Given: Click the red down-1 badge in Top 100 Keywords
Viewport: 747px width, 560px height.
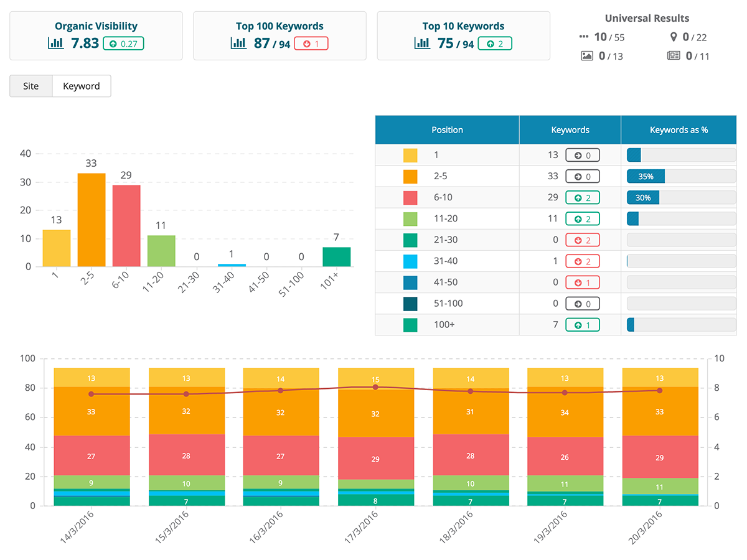Looking at the screenshot, I should tap(311, 44).
